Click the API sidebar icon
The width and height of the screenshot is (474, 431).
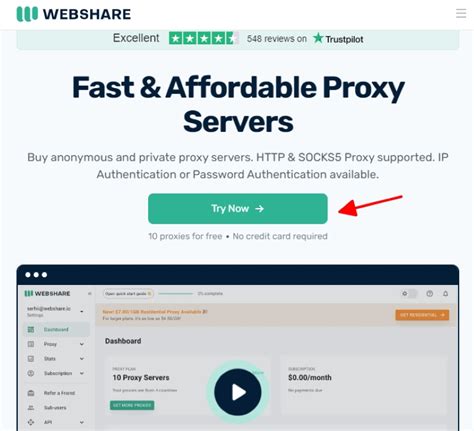(31, 422)
